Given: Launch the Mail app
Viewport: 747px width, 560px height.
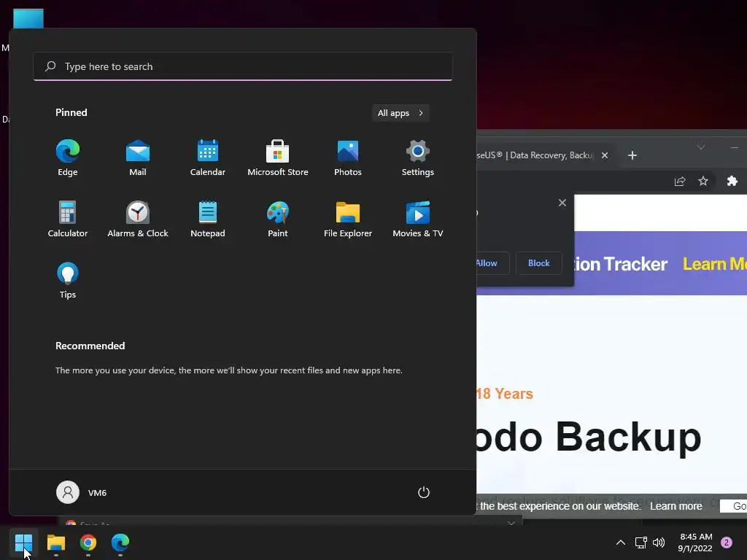Looking at the screenshot, I should [138, 158].
